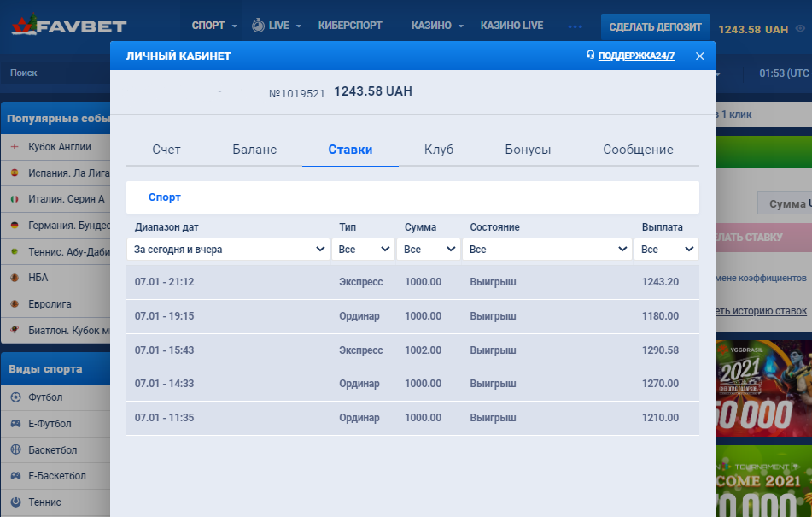Click the Сделать депозит button
The image size is (812, 517).
(655, 27)
